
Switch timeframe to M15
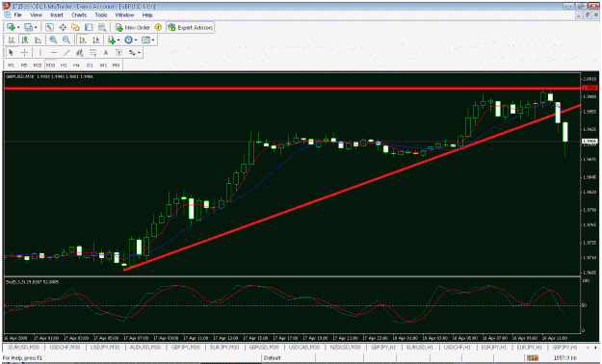38,65
